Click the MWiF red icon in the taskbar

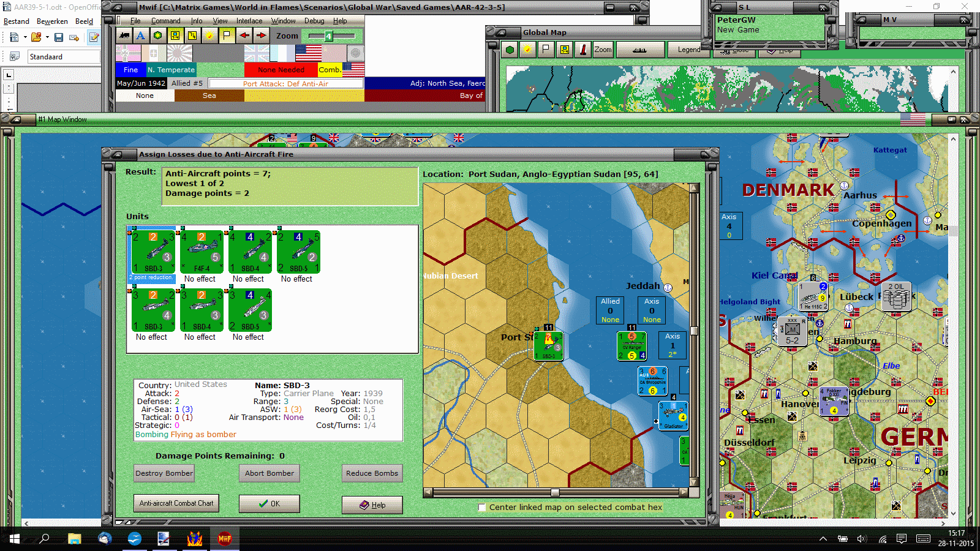coord(225,539)
